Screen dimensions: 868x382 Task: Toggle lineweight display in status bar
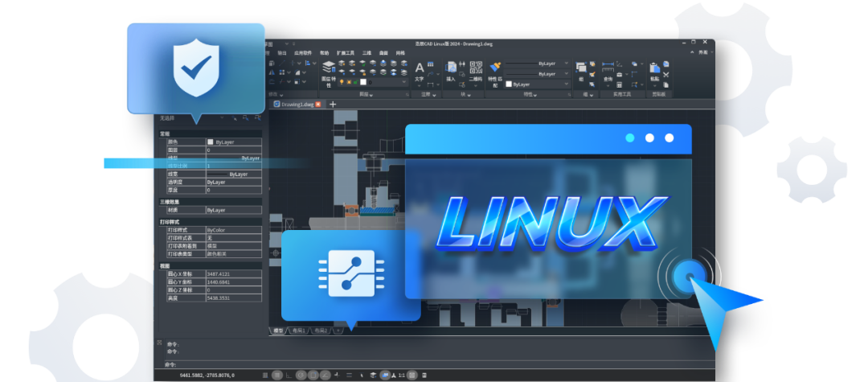(x=350, y=375)
